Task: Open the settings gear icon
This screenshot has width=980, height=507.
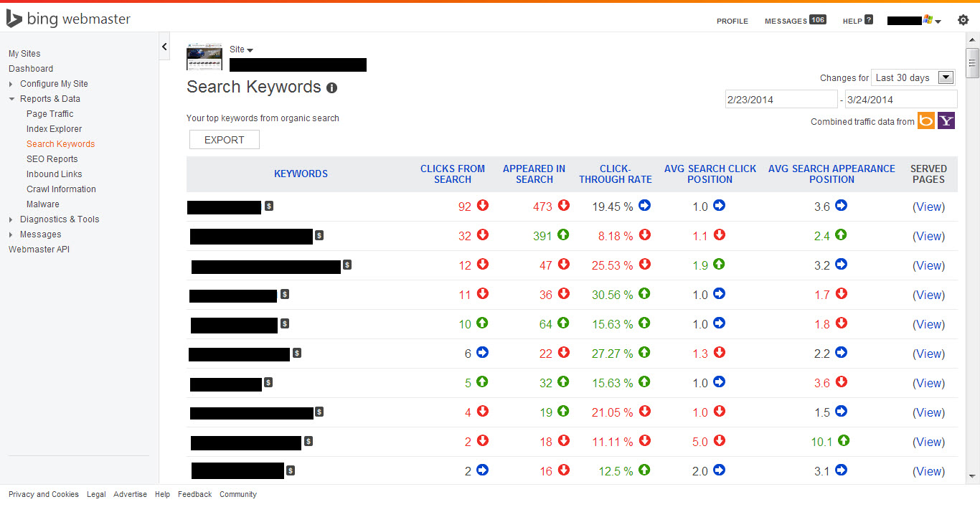Action: [963, 20]
